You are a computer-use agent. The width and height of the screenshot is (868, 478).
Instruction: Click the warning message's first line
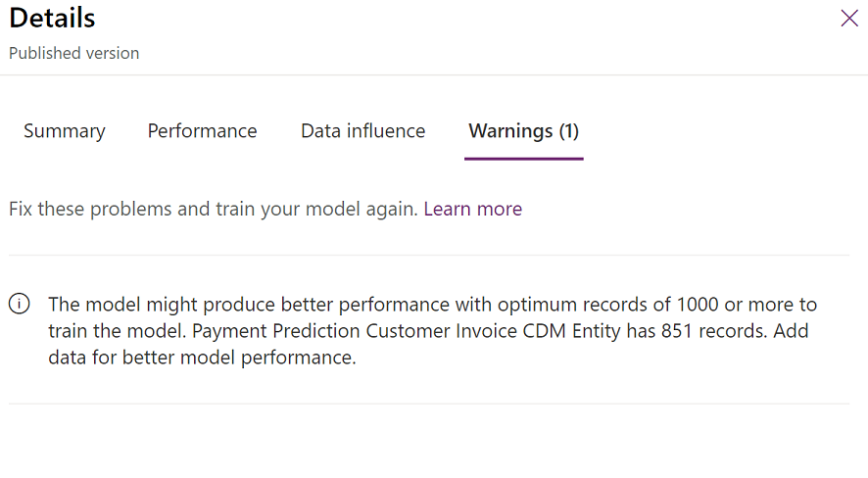coord(431,305)
